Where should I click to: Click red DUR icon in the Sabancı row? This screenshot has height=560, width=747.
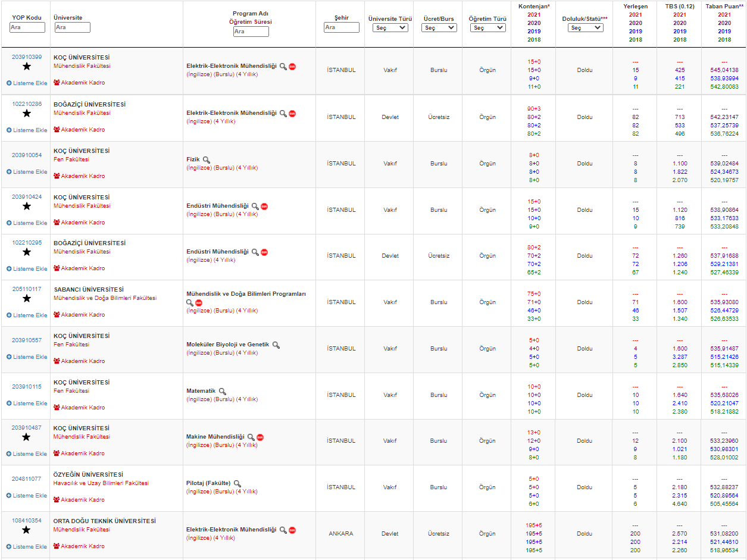(x=199, y=303)
